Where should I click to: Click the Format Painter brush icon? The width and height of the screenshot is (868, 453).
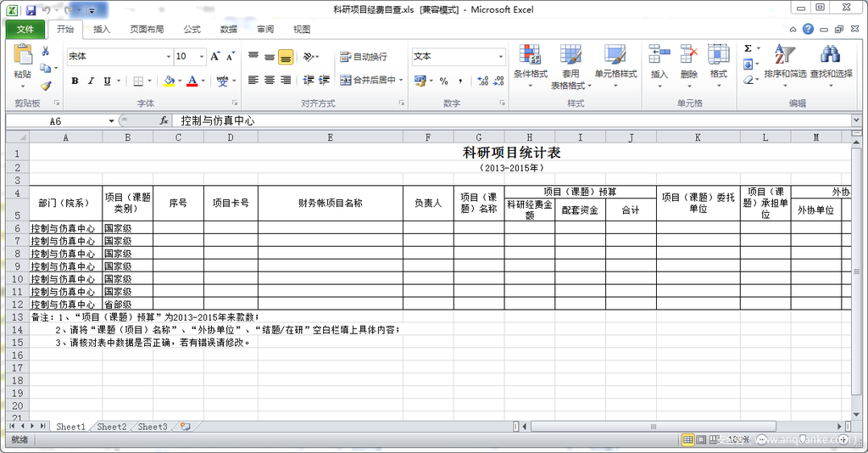point(45,86)
